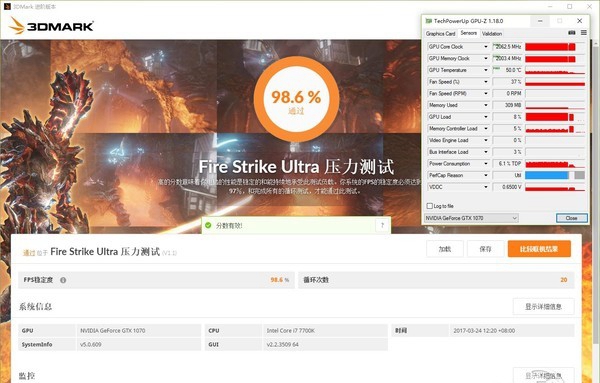
Task: Click the 2062.5 MHz core clock value
Action: tap(507, 47)
